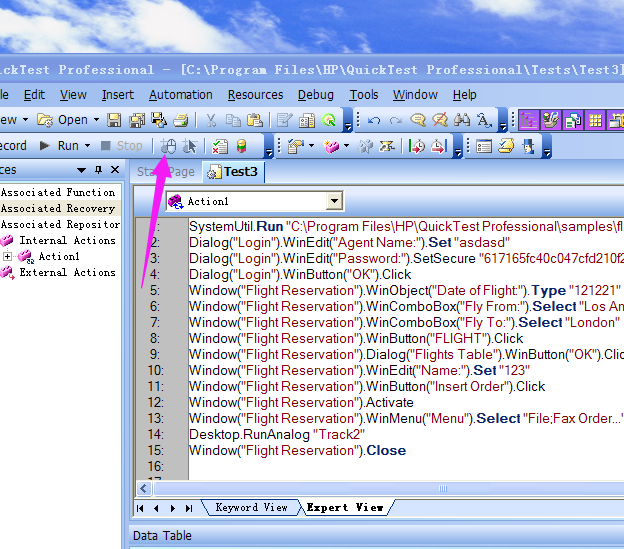Expand the Action1 tree node
The image size is (624, 549).
coord(7,256)
